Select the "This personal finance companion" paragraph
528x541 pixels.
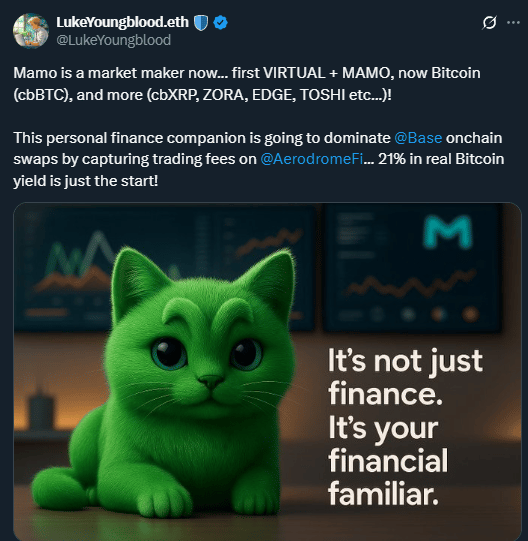[x=258, y=159]
